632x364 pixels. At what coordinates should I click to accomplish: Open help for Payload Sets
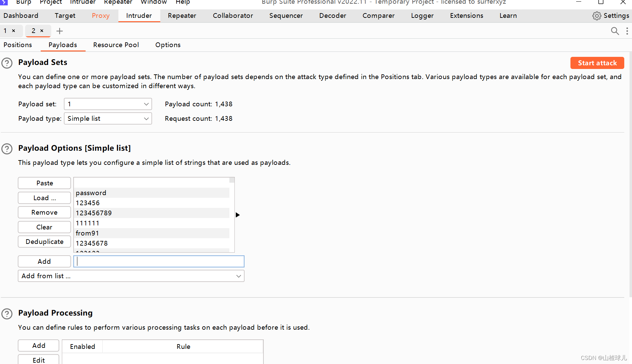[x=7, y=63]
